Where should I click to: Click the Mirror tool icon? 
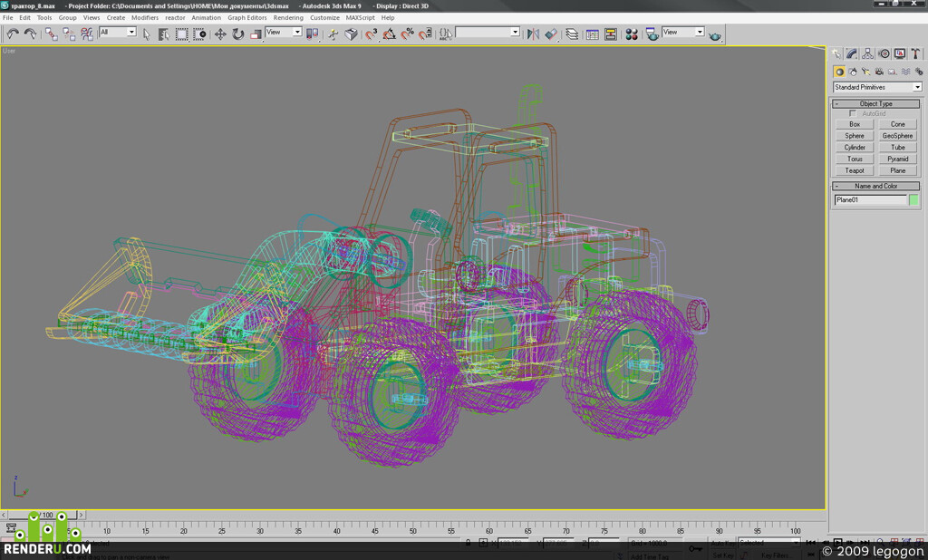click(533, 34)
